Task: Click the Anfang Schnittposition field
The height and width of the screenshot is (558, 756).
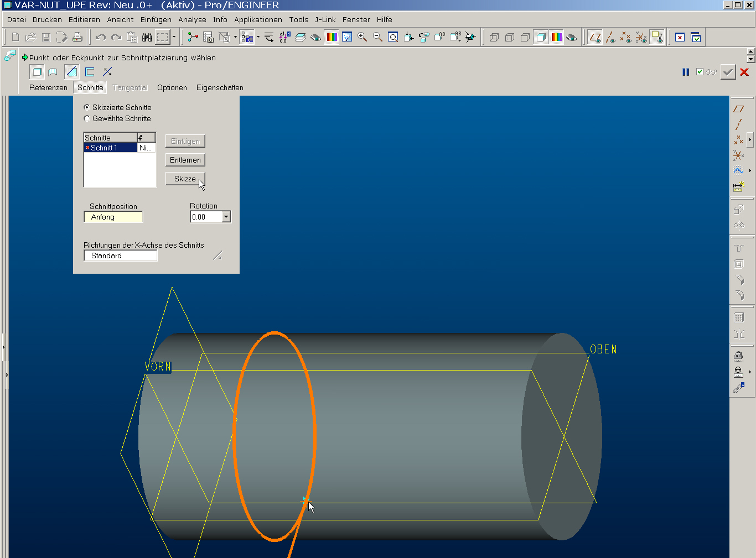Action: (113, 217)
